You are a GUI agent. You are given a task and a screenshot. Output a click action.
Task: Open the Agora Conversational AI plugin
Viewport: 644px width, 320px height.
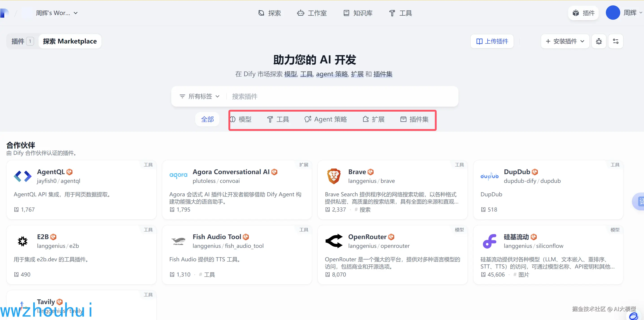[x=231, y=172]
